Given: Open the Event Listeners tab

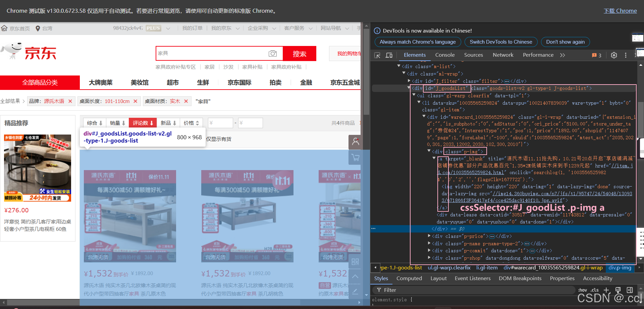Looking at the screenshot, I should point(473,278).
